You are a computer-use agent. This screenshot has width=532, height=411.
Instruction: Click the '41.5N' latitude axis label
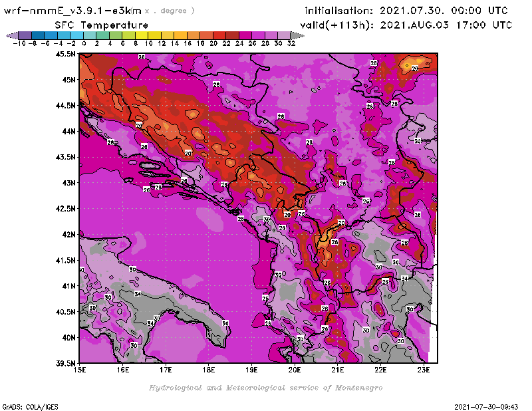65,260
